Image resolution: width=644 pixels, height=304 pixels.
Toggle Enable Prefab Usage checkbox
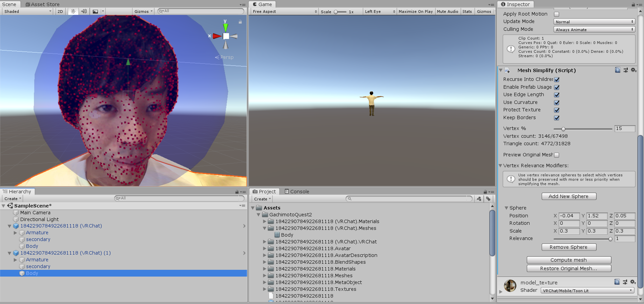point(557,87)
